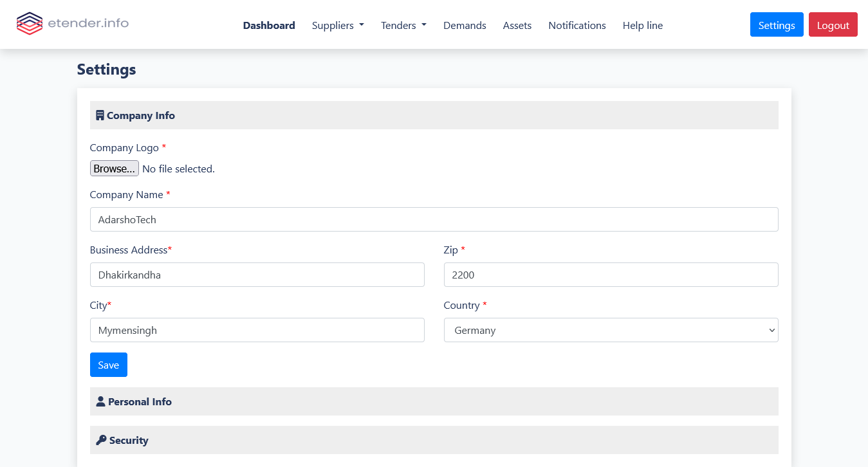Open the Suppliers dropdown menu

(x=338, y=25)
